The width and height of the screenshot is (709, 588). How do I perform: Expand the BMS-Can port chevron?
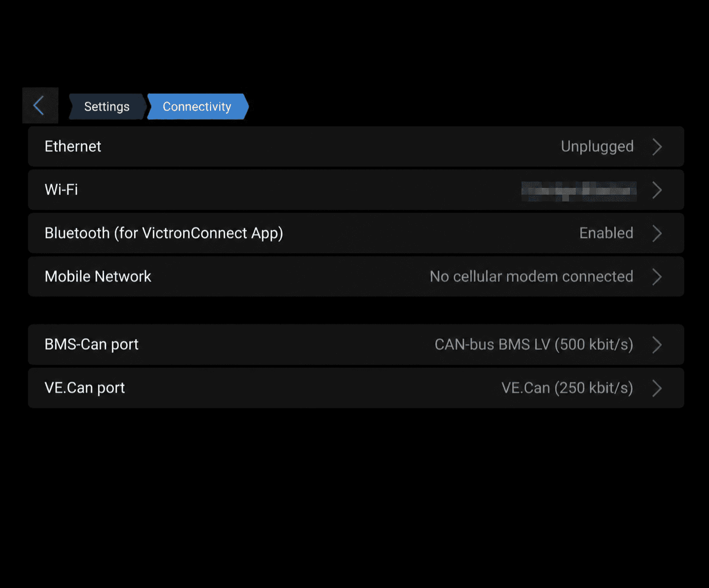coord(657,344)
